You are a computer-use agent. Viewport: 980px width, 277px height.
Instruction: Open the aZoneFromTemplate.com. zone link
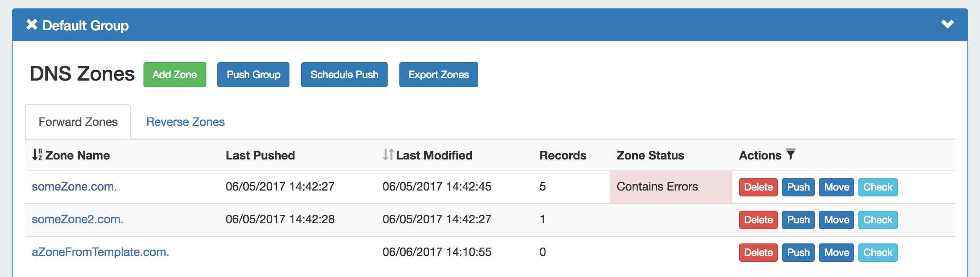pyautogui.click(x=100, y=252)
